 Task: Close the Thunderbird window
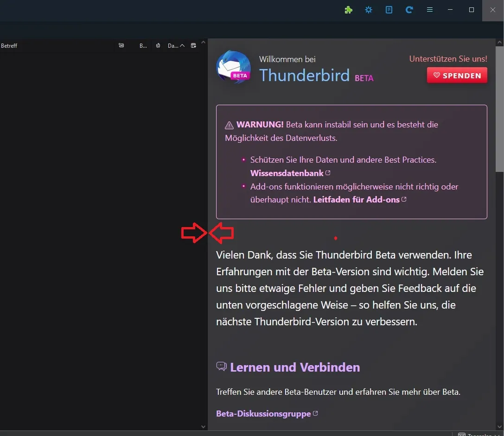coord(493,10)
